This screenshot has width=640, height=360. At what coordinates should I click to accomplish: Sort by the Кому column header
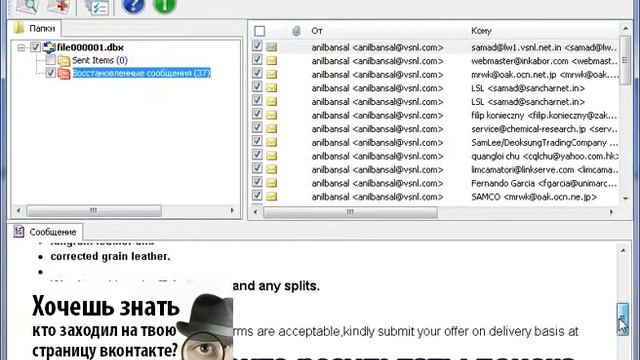481,31
